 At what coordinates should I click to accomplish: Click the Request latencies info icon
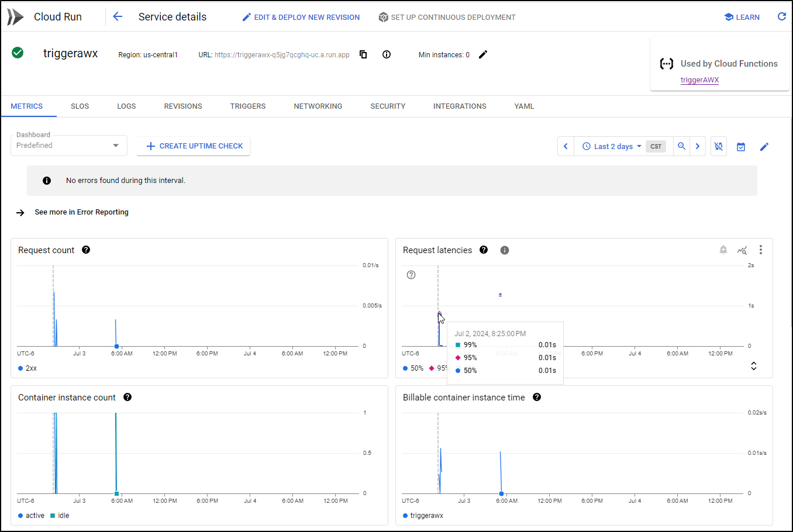pos(505,250)
